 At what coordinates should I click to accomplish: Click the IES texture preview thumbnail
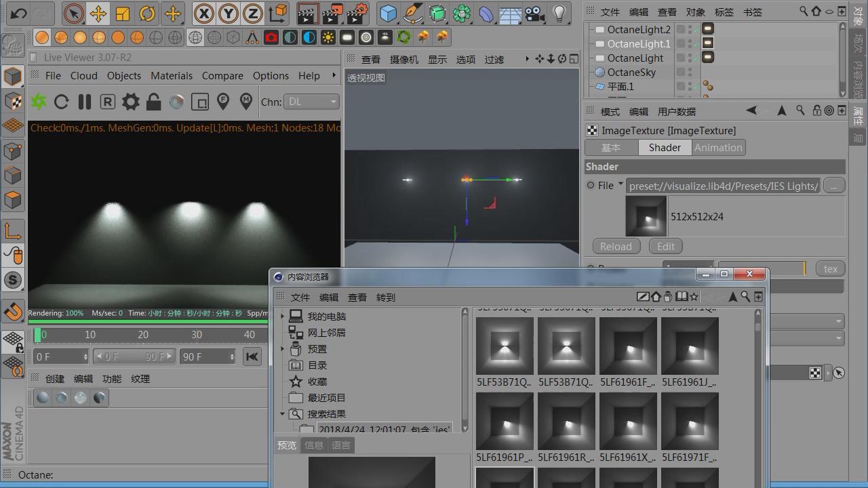pos(646,217)
